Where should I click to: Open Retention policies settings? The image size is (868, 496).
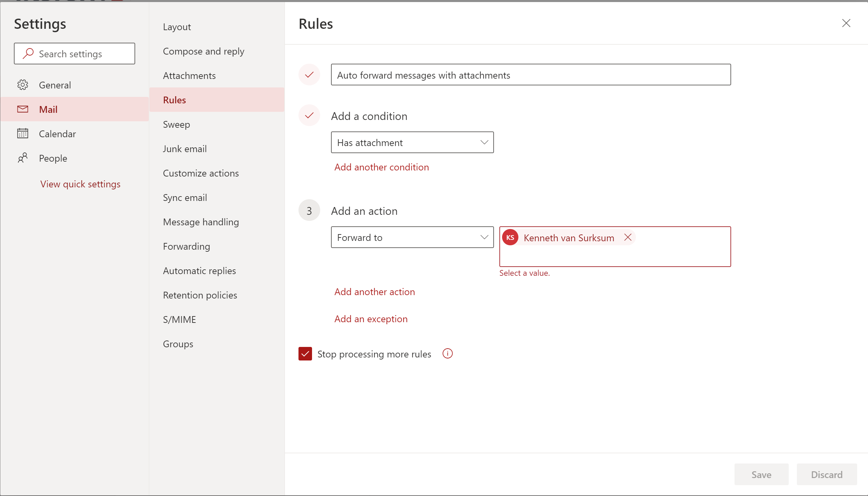216,295
